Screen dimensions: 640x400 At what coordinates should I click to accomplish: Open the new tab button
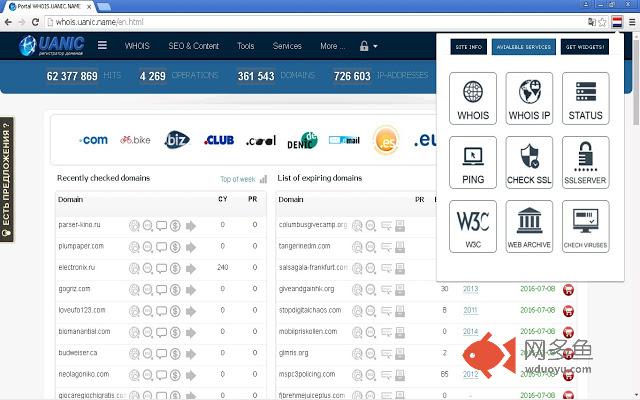[x=104, y=7]
